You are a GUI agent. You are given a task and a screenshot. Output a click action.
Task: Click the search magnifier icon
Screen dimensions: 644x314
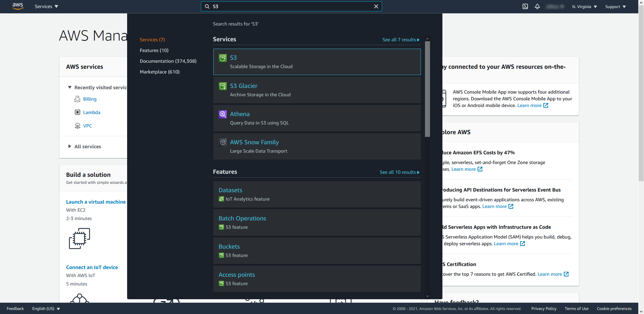(207, 6)
